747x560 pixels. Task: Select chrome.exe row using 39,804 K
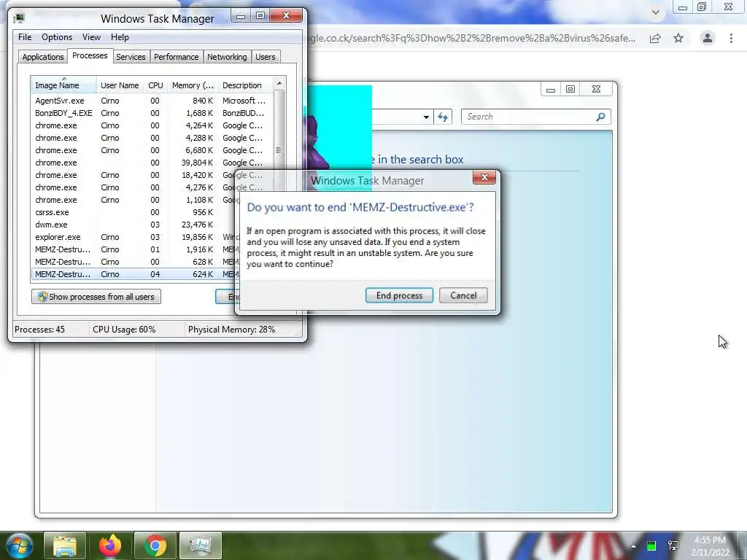tap(152, 163)
